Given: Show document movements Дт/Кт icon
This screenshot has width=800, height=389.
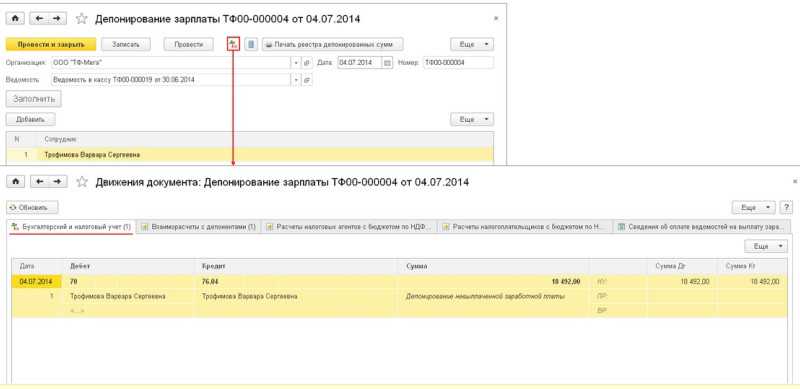Looking at the screenshot, I should coord(233,44).
